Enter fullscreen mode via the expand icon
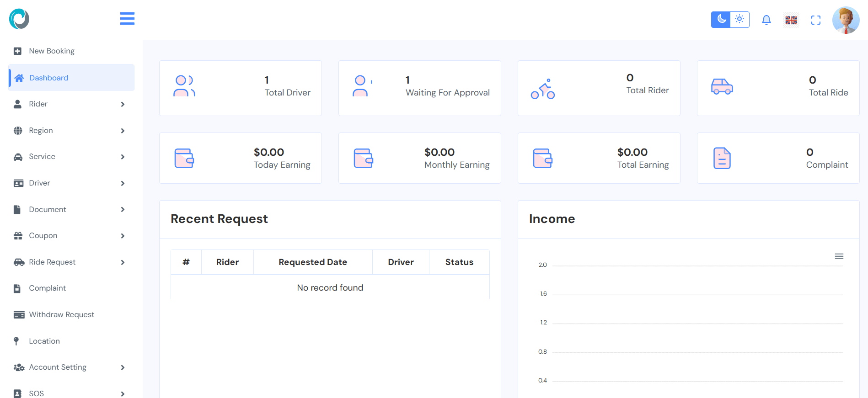Viewport: 868px width, 398px height. pos(816,20)
